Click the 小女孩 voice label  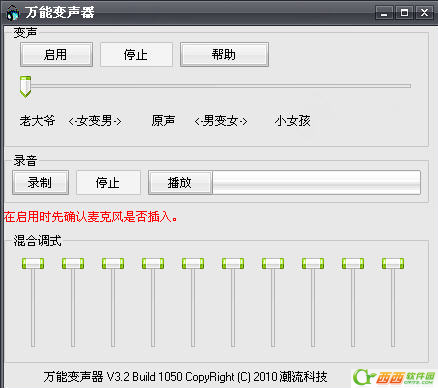(x=293, y=121)
